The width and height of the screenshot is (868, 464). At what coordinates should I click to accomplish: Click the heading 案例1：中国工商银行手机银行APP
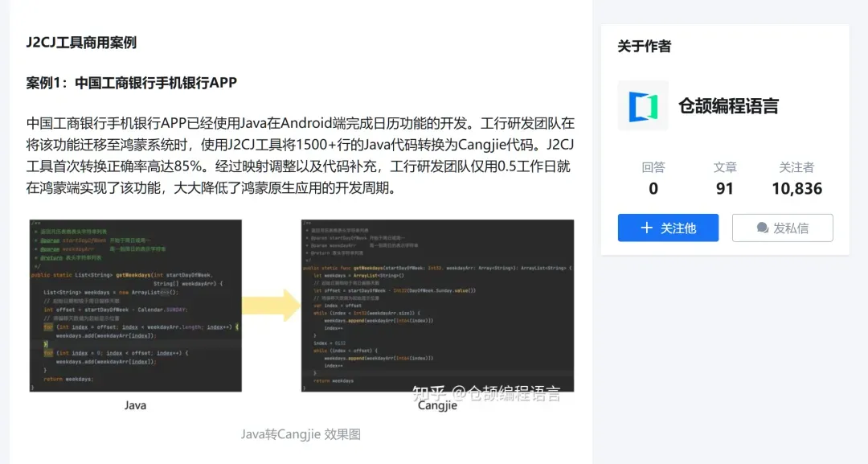[x=132, y=83]
